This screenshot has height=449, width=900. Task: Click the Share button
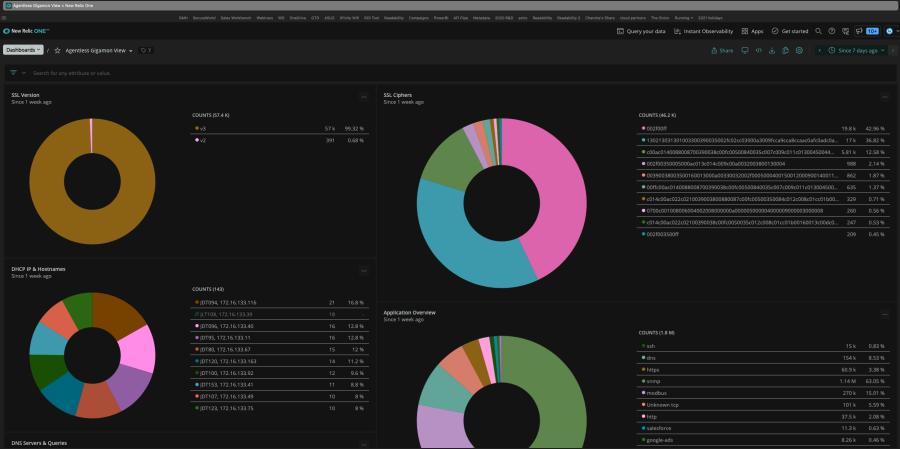[722, 51]
